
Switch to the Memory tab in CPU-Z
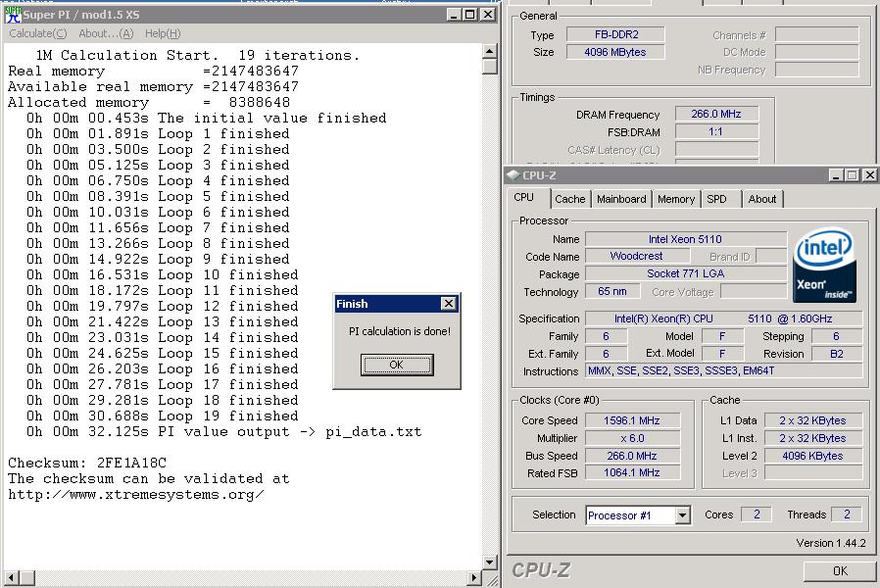pos(676,199)
